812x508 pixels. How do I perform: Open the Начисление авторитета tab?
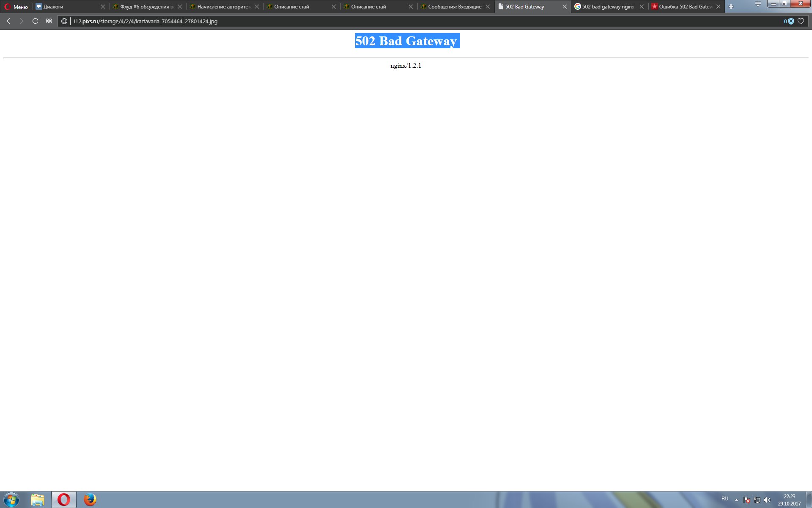tap(224, 7)
